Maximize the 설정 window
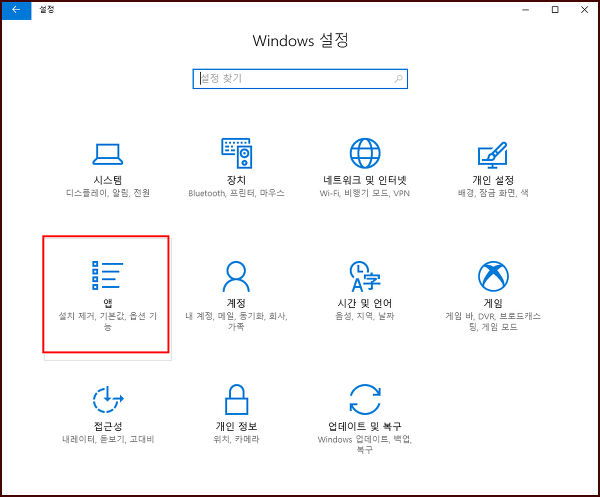The image size is (600, 497). [x=555, y=10]
